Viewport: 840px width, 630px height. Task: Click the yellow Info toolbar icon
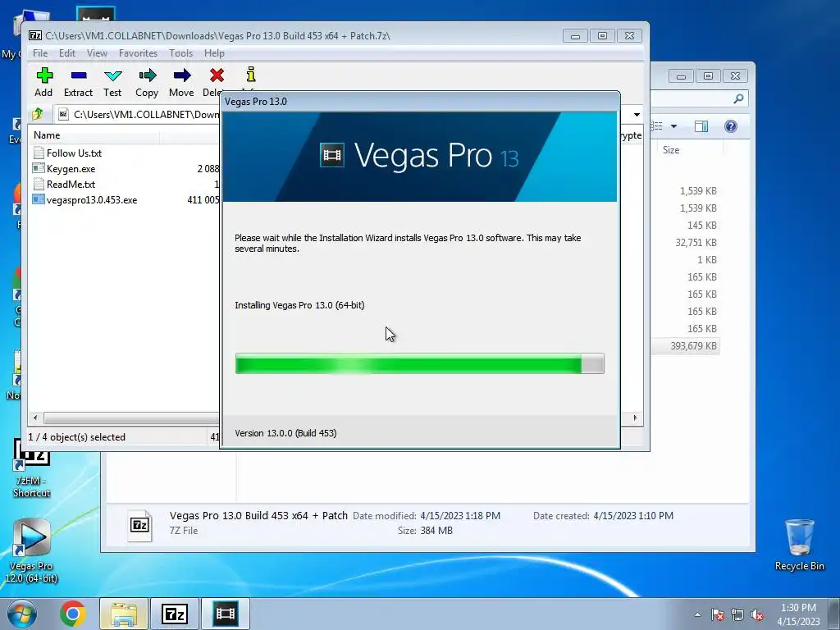pyautogui.click(x=251, y=75)
